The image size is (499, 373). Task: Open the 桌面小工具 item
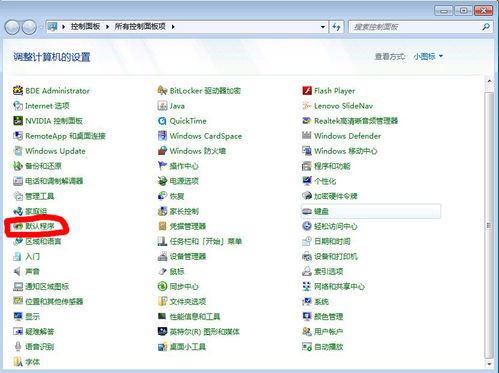point(182,347)
